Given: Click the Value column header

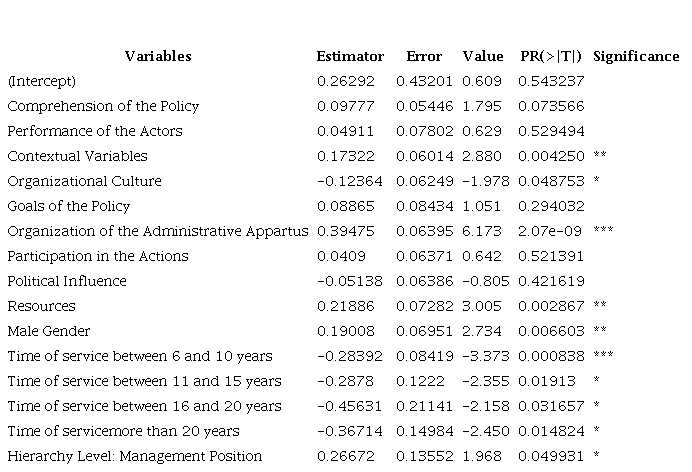Looking at the screenshot, I should [x=483, y=56].
